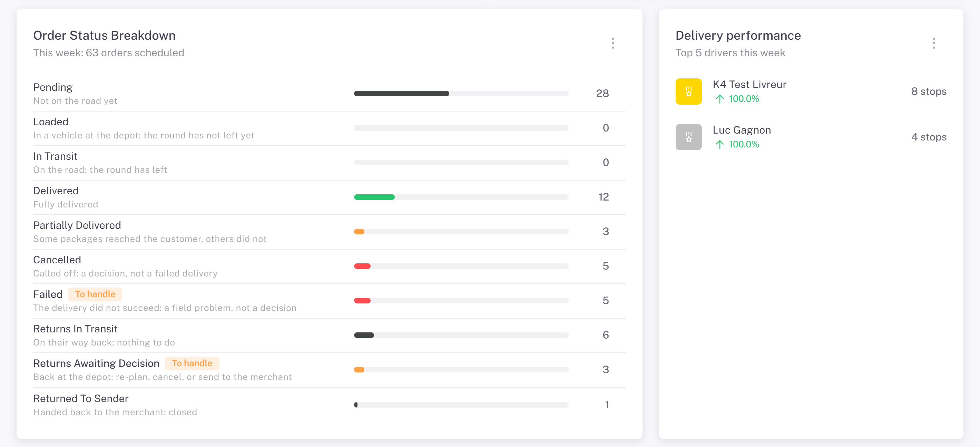Select the Delivered green progress bar
This screenshot has height=447, width=980.
[x=461, y=197]
